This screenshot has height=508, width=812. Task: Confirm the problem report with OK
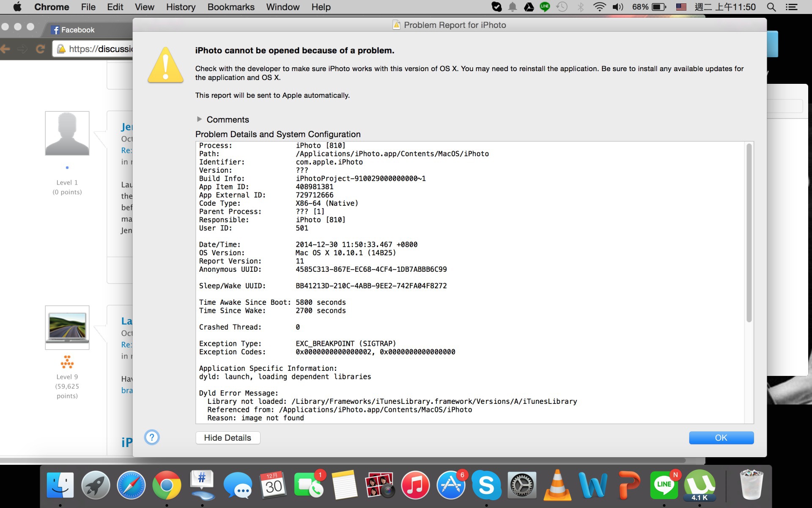click(x=721, y=438)
